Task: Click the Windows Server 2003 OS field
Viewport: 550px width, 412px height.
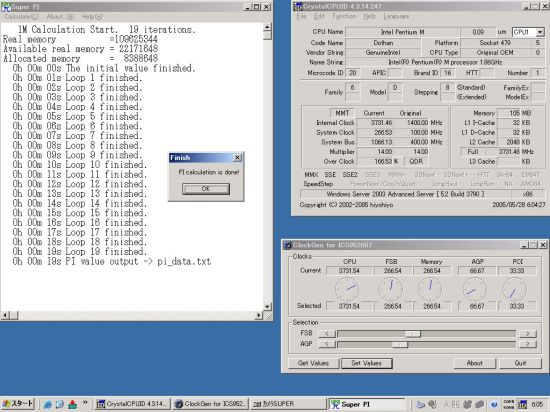Action: pos(405,194)
